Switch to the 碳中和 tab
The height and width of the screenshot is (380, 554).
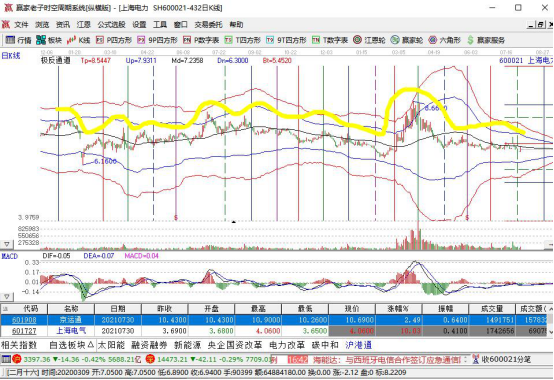(325, 345)
